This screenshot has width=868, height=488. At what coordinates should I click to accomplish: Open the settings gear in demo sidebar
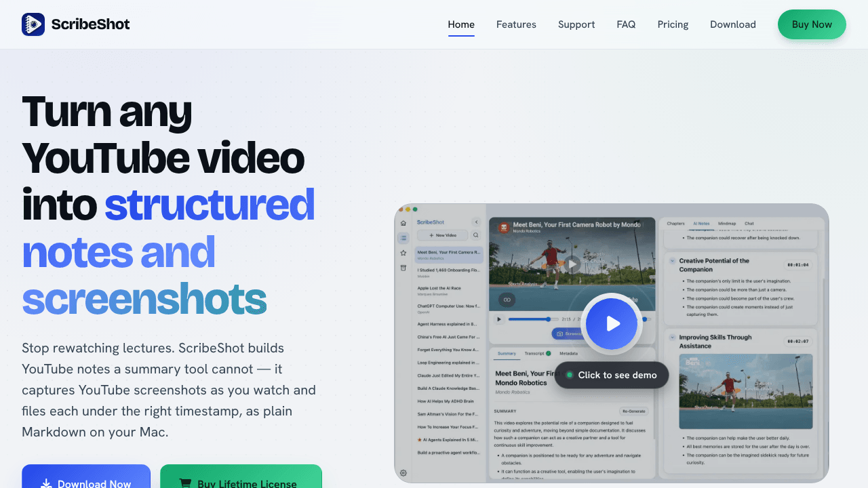point(403,472)
